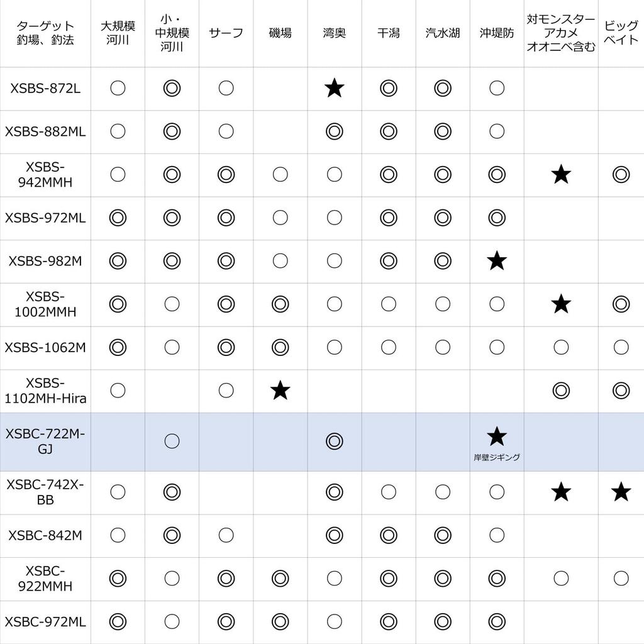This screenshot has height=644, width=644.
Task: Select the star in the XSBS-942MMH 対モンスター cell
Action: point(560,174)
